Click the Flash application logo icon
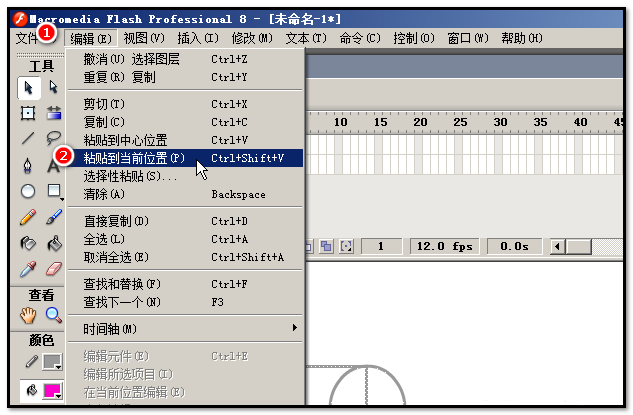 tap(20, 19)
